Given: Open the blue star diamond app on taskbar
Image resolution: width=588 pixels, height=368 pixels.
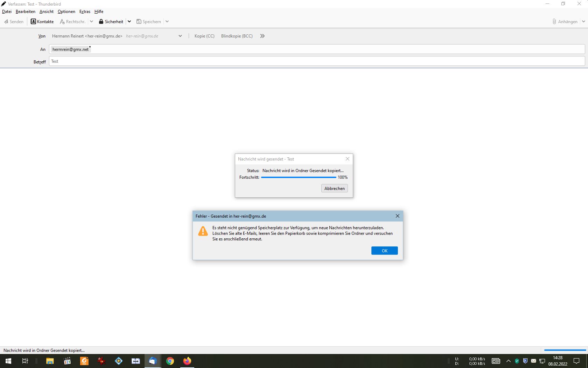Looking at the screenshot, I should click(119, 361).
